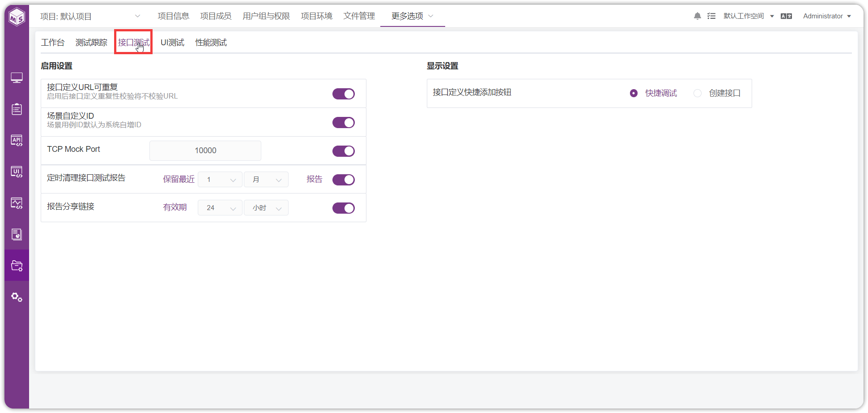Toggle 场景自定义ID switch
The width and height of the screenshot is (868, 413).
344,122
